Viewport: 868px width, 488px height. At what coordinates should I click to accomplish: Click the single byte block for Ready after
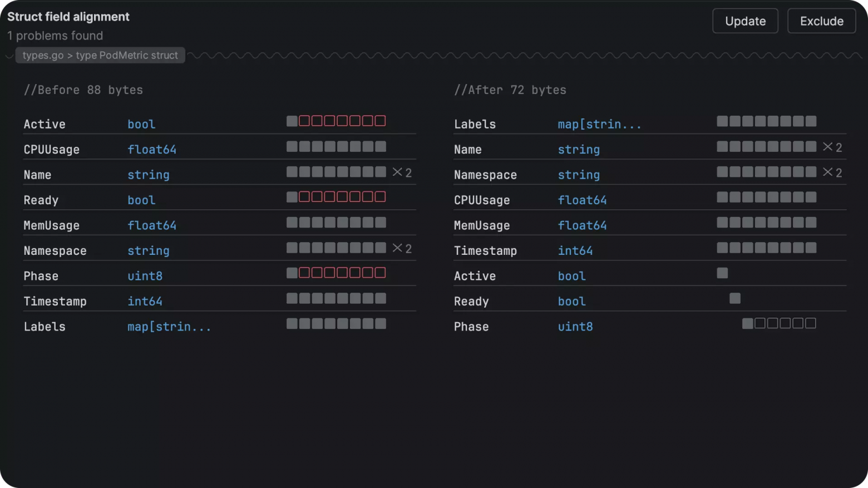735,298
